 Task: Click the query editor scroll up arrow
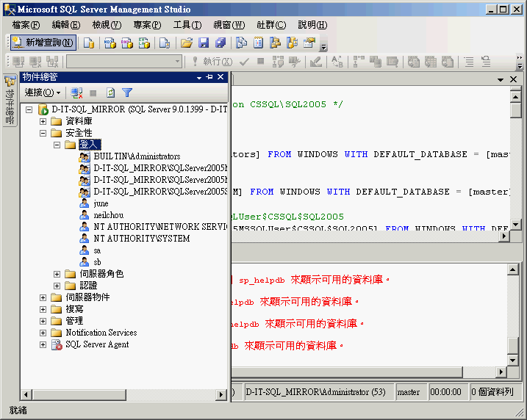click(515, 97)
